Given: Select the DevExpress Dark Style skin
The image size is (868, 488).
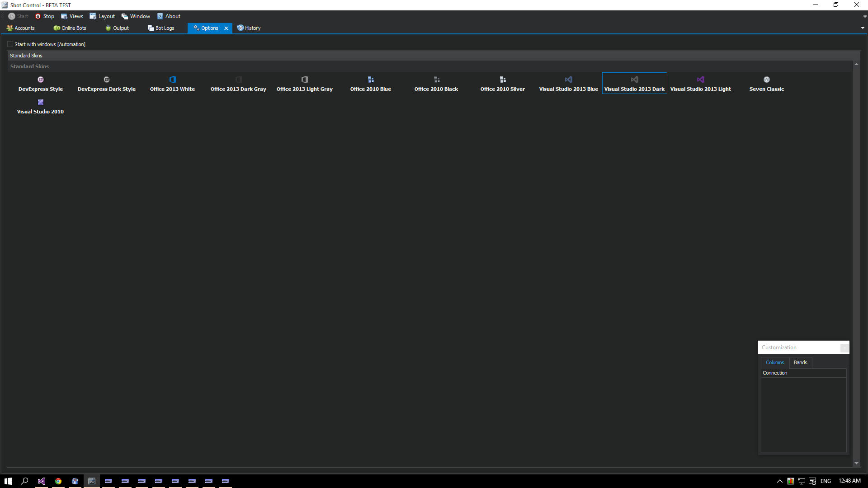Looking at the screenshot, I should [107, 84].
